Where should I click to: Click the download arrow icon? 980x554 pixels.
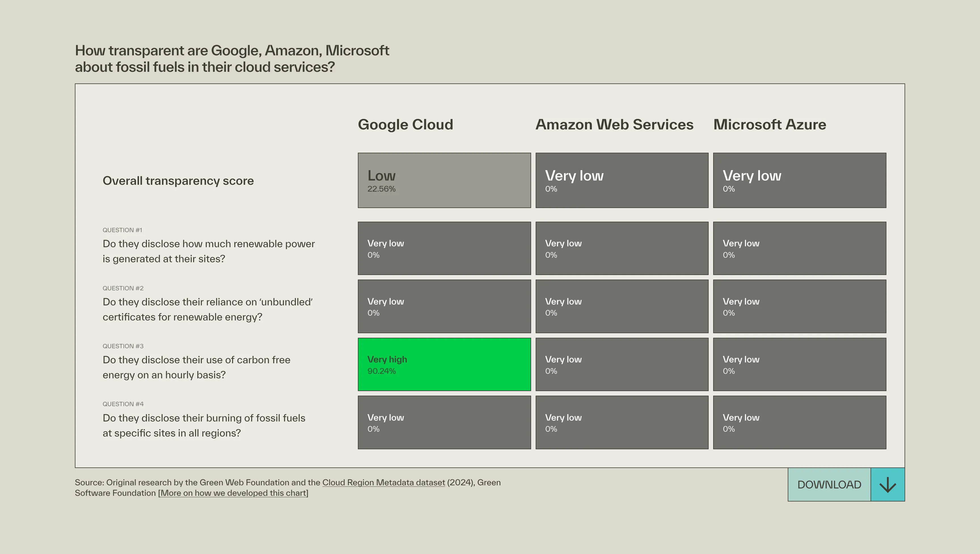click(888, 484)
